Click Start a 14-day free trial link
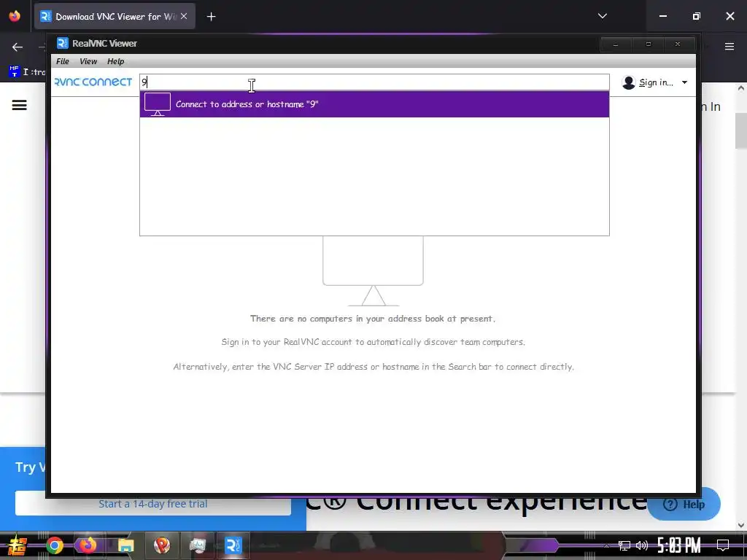 tap(153, 504)
